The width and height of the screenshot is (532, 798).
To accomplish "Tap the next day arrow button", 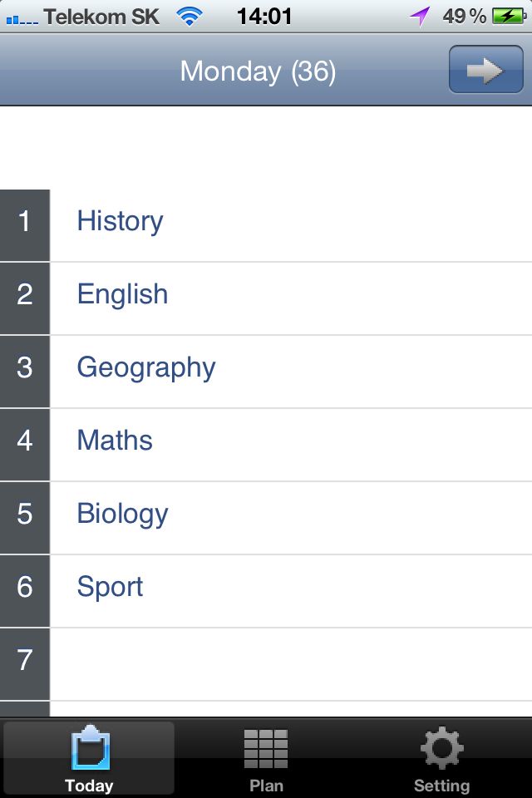I will 485,71.
